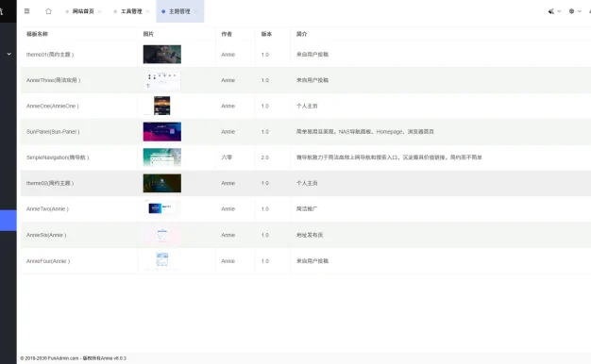Click author 六零 in SimpleNavigation row
Viewport: 591px width, 364px height.
tap(227, 157)
